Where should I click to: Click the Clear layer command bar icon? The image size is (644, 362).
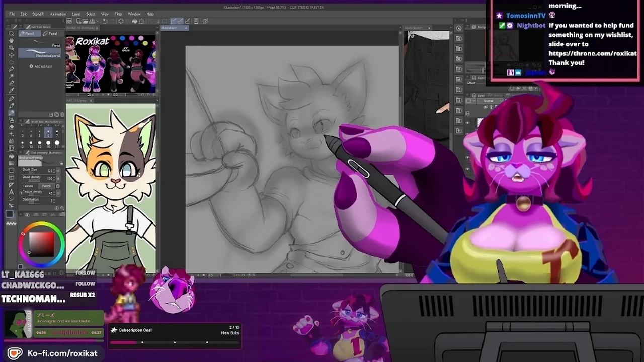point(121,21)
